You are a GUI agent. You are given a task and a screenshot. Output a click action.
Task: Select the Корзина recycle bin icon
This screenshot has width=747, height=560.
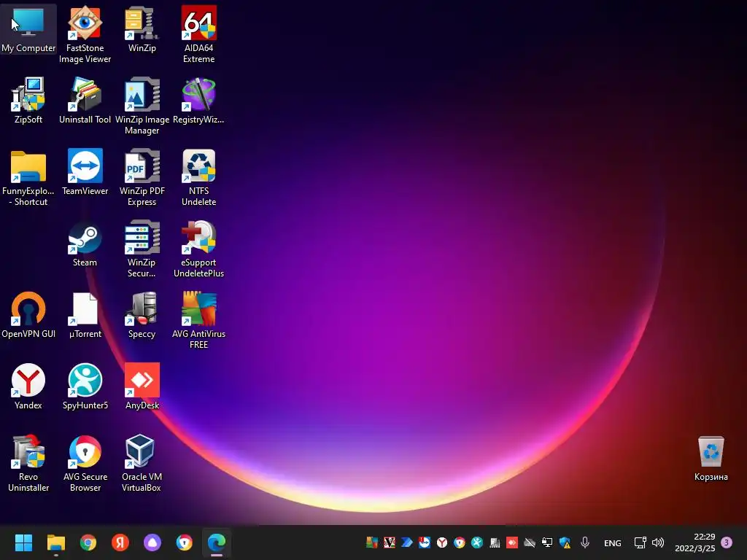point(711,458)
